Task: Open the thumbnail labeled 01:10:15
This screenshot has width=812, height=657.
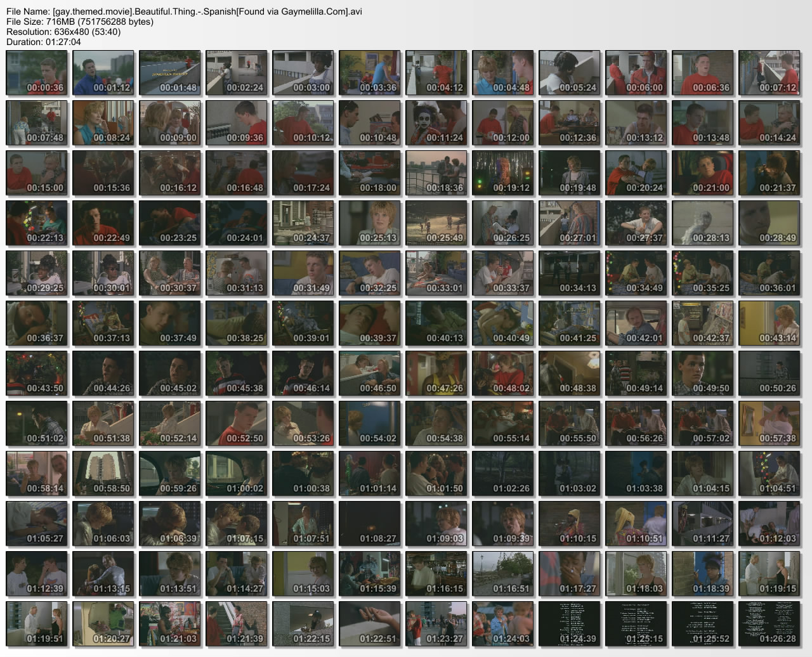Action: click(570, 524)
